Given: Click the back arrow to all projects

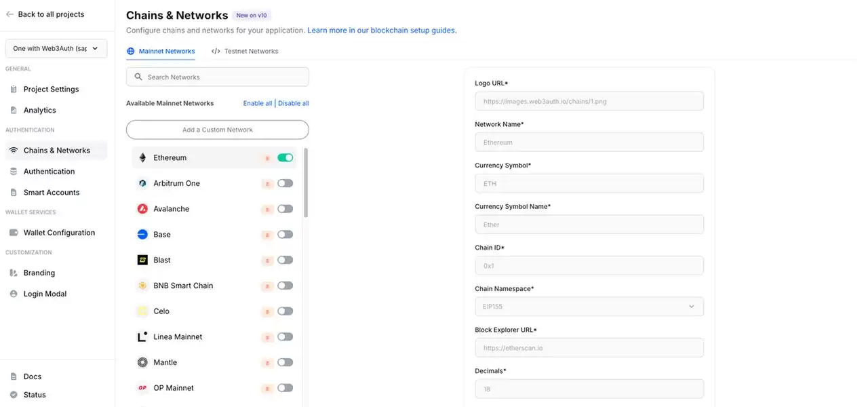Looking at the screenshot, I should [x=9, y=14].
